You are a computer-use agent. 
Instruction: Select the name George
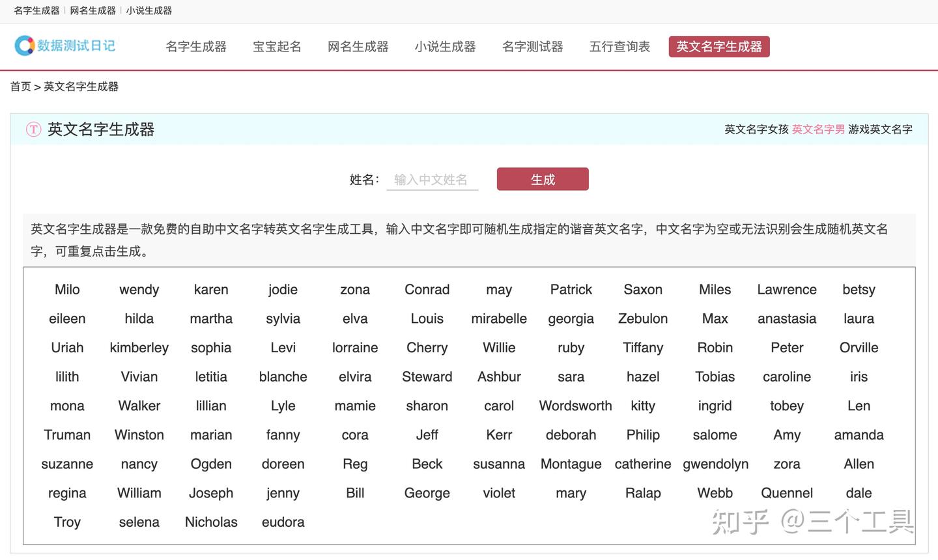pos(427,494)
